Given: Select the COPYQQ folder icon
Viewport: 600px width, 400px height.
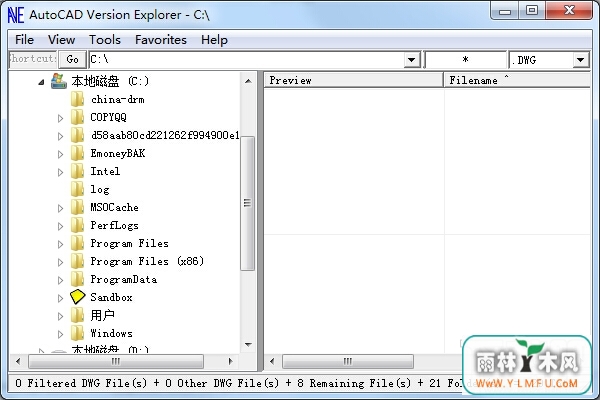Looking at the screenshot, I should point(77,117).
